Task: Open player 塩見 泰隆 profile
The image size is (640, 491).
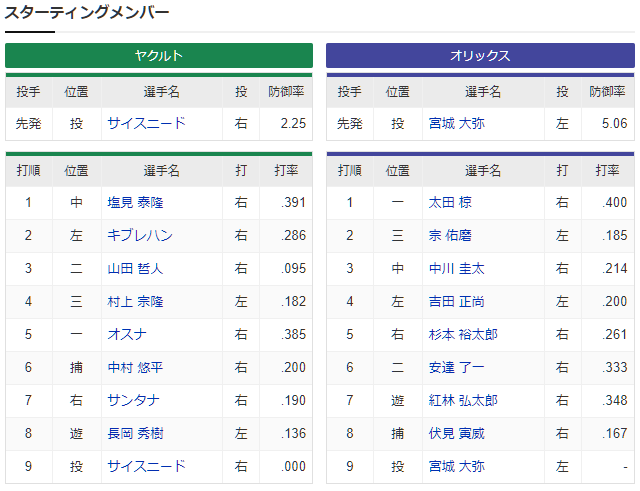Action: (135, 202)
